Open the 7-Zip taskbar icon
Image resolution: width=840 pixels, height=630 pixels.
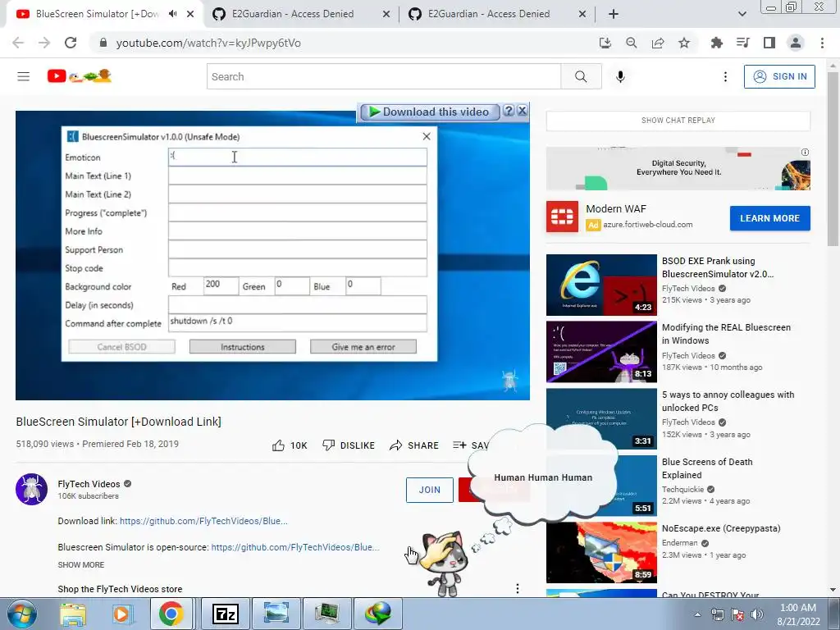point(226,614)
